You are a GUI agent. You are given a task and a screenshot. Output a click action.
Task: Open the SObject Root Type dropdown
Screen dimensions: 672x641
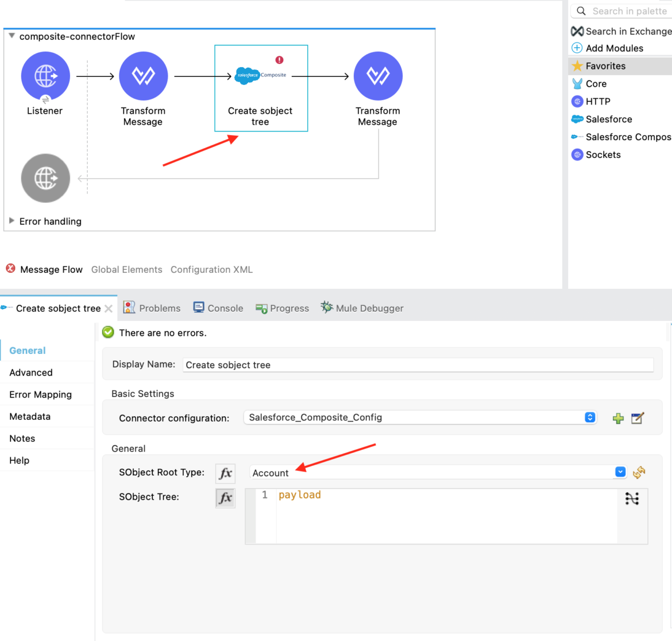(x=620, y=472)
